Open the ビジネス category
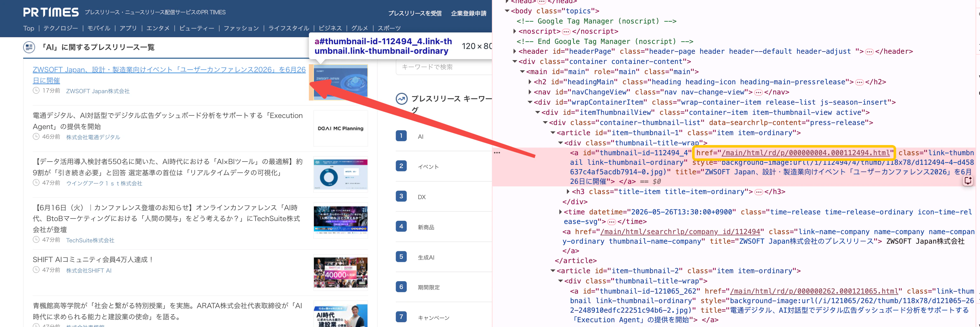 (x=330, y=28)
